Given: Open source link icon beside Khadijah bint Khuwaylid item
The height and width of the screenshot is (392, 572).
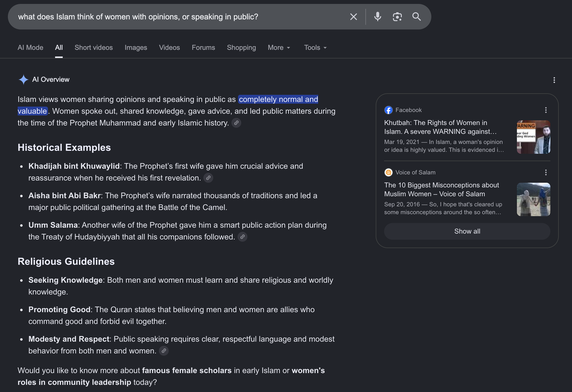Looking at the screenshot, I should 208,178.
